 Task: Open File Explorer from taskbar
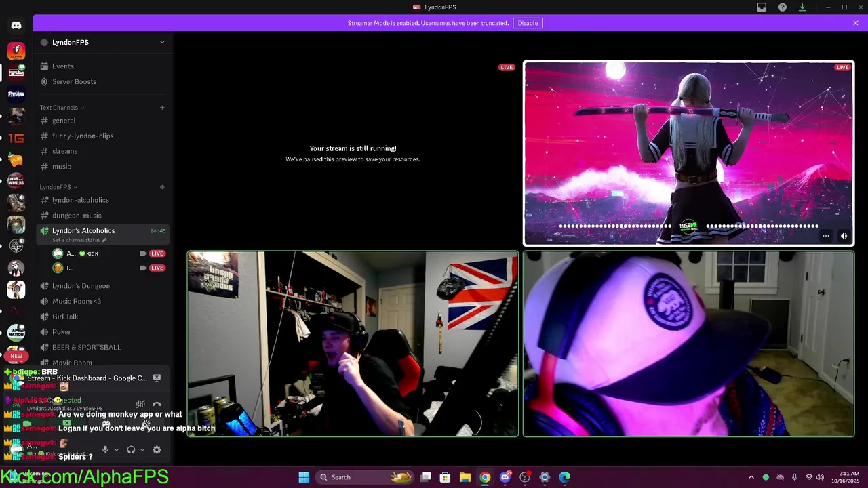pos(465,477)
